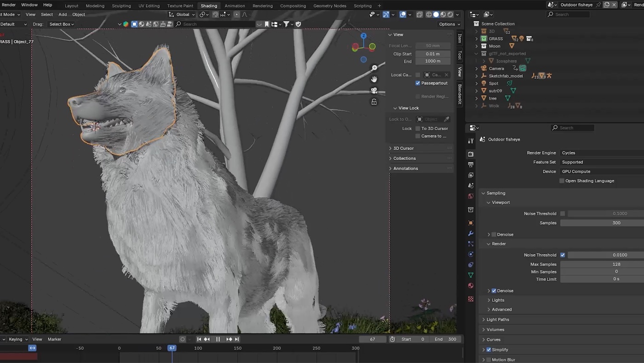Image resolution: width=644 pixels, height=363 pixels.
Task: Open the World properties tab icon
Action: 471,196
